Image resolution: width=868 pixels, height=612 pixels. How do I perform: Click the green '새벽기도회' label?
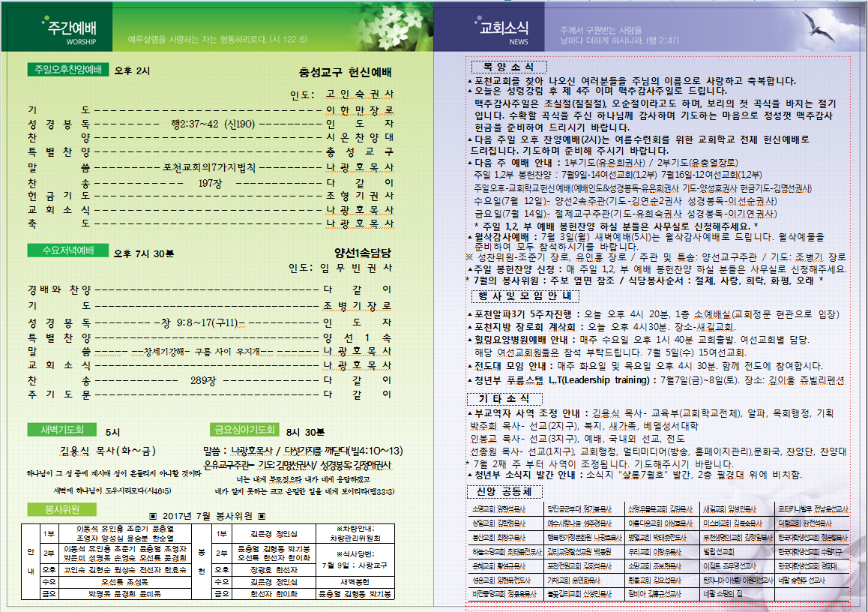pyautogui.click(x=62, y=430)
